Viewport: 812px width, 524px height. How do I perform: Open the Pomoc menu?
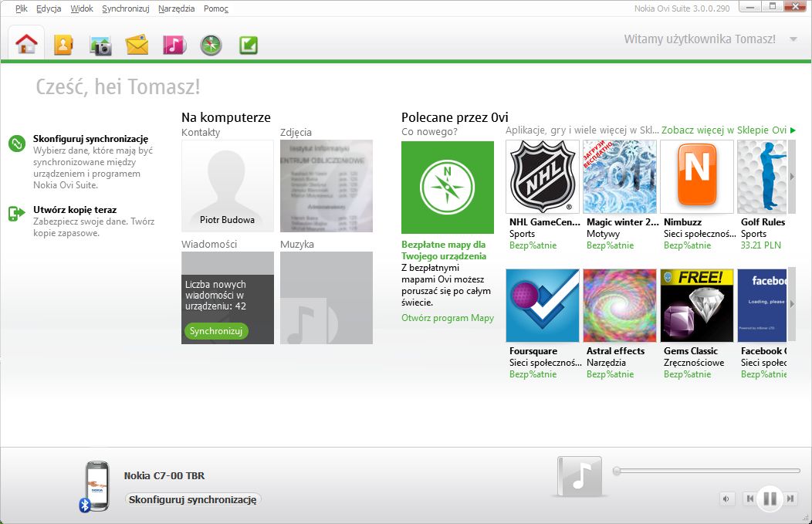tap(216, 8)
